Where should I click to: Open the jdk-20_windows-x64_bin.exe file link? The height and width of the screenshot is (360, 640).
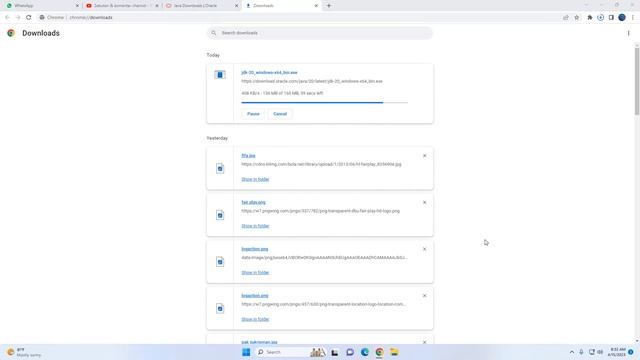pyautogui.click(x=269, y=73)
